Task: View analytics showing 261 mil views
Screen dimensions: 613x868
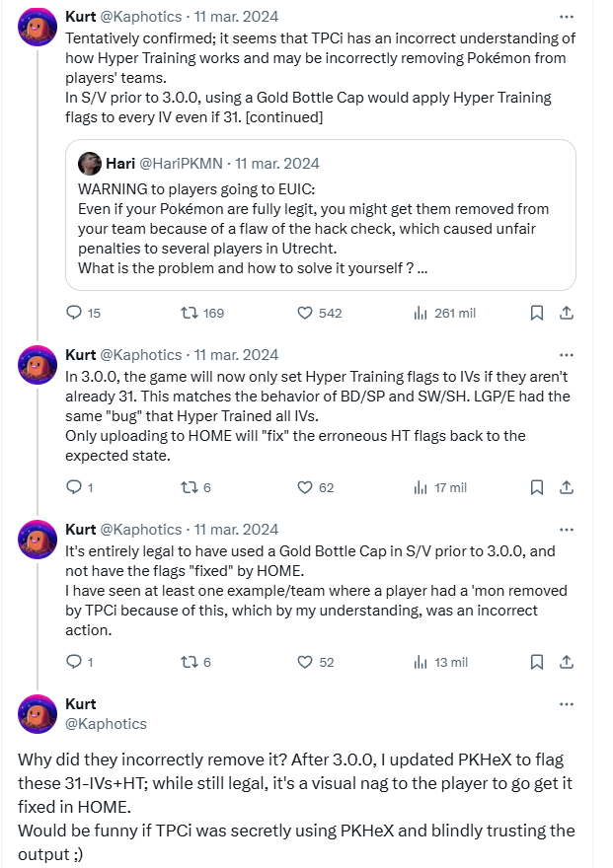Action: pos(419,313)
